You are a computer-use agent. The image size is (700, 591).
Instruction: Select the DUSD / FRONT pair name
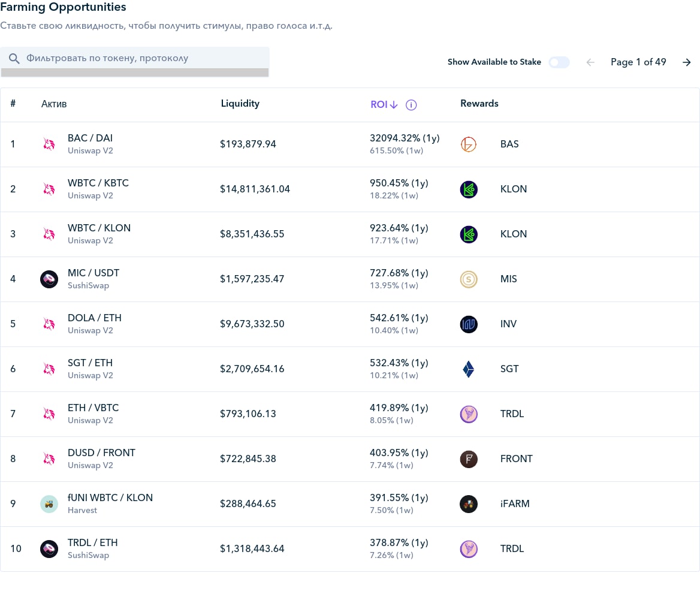101,453
